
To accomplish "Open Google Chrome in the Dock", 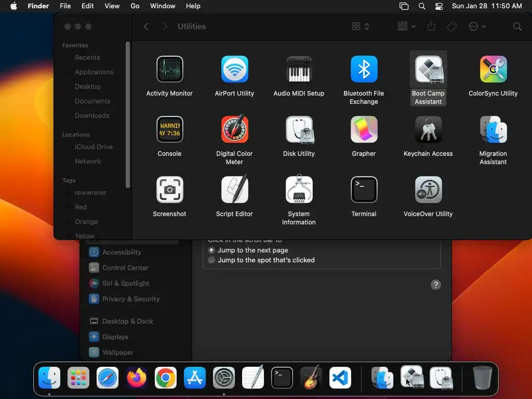I will click(x=166, y=378).
